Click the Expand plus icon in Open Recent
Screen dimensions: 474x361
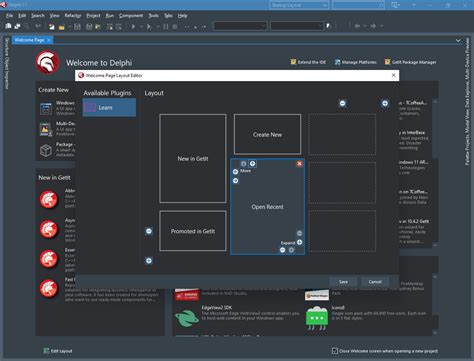[299, 242]
